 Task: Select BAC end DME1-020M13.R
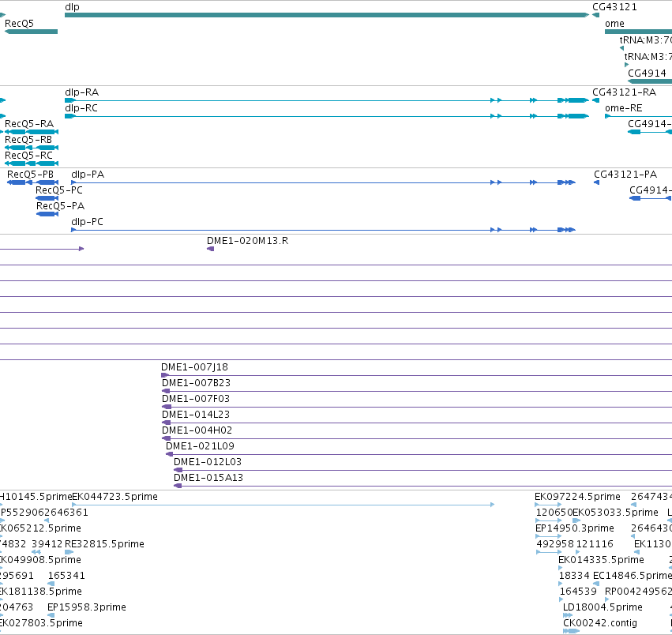pos(210,249)
